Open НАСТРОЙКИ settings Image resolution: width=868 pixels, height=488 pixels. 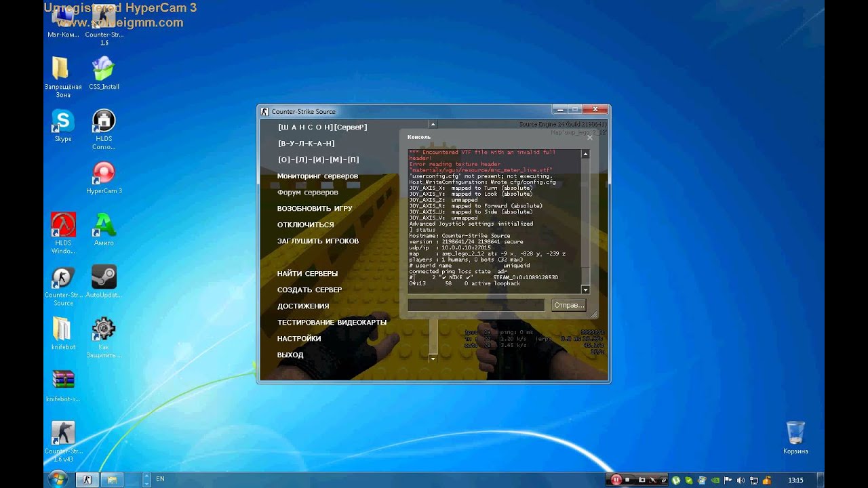pyautogui.click(x=299, y=339)
